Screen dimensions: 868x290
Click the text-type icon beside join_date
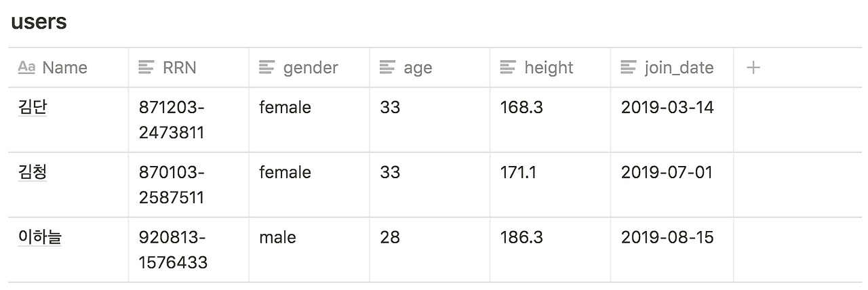point(629,67)
